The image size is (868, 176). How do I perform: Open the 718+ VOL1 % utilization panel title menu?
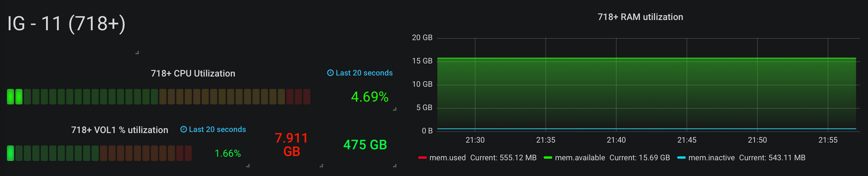coord(119,130)
